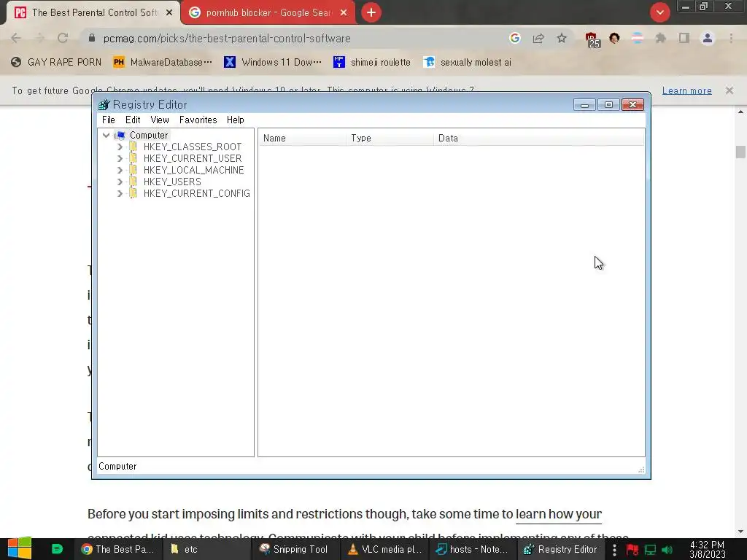
Task: Open the View menu in Registry Editor
Action: pyautogui.click(x=160, y=120)
